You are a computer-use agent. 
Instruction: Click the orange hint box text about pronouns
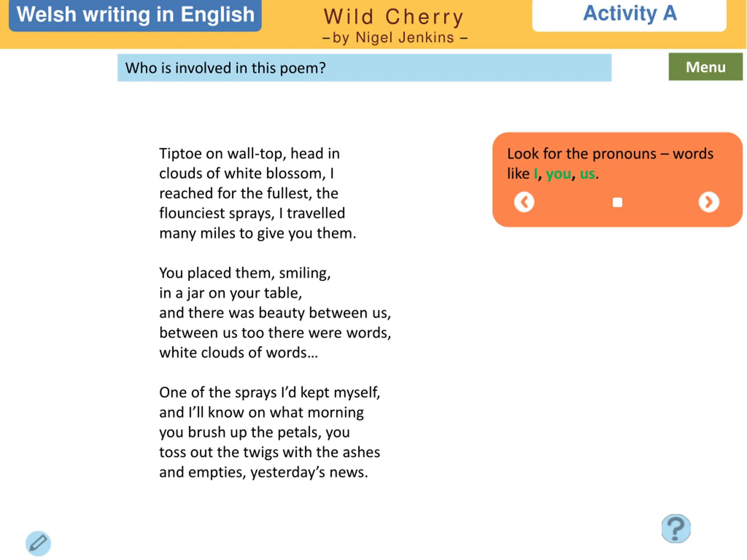coord(610,164)
